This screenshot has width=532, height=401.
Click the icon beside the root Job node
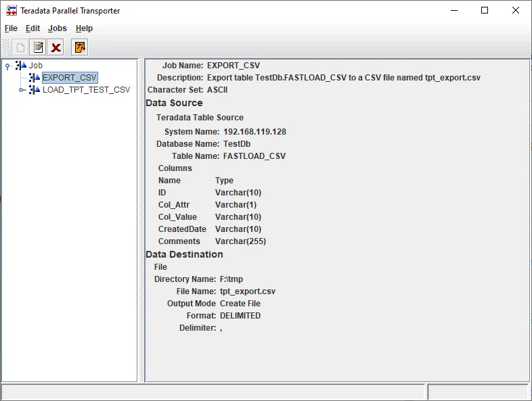tap(21, 66)
